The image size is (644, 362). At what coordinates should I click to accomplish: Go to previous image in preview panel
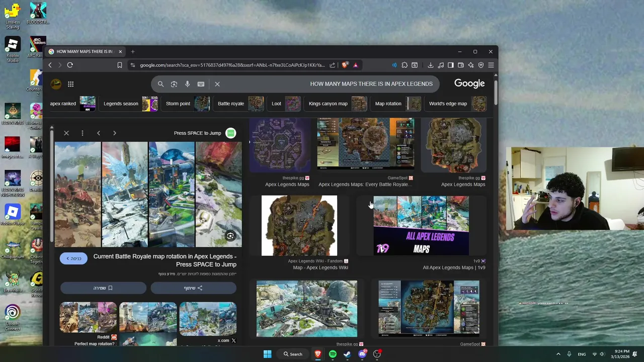pyautogui.click(x=99, y=133)
